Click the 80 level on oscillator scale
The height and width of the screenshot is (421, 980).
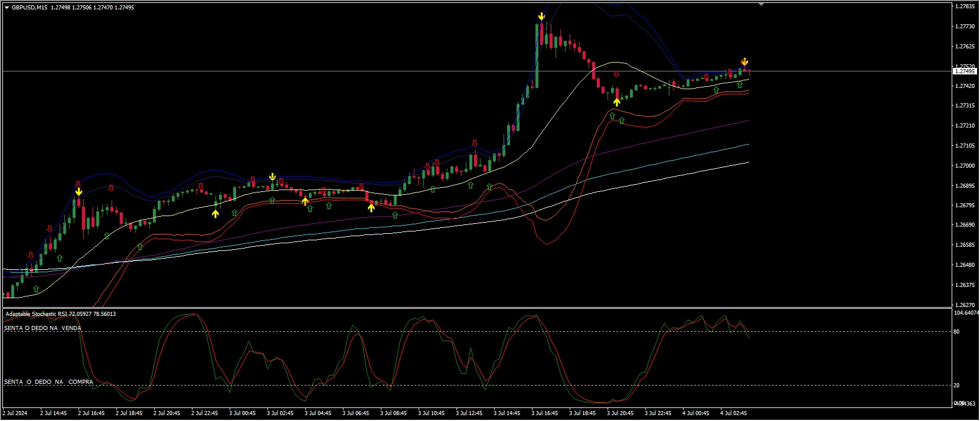tap(957, 332)
